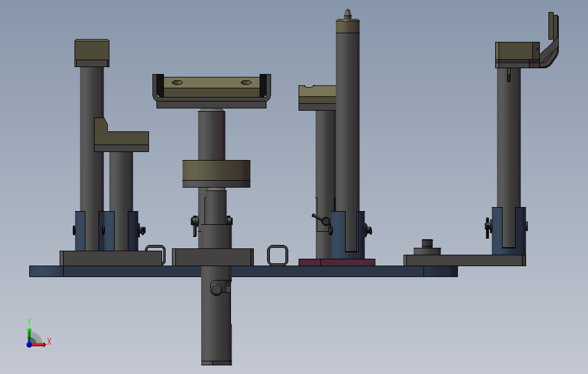Select the round pin on the lower central column
Viewport: 588px width, 374px height.
(217, 289)
